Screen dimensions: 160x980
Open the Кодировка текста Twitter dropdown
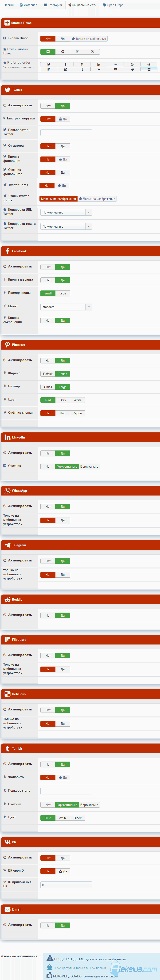(66, 226)
